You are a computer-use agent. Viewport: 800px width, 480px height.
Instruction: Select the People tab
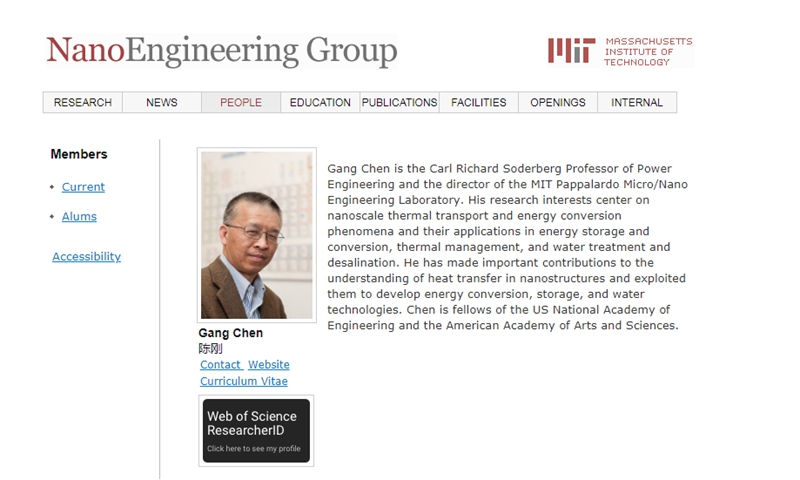(240, 102)
